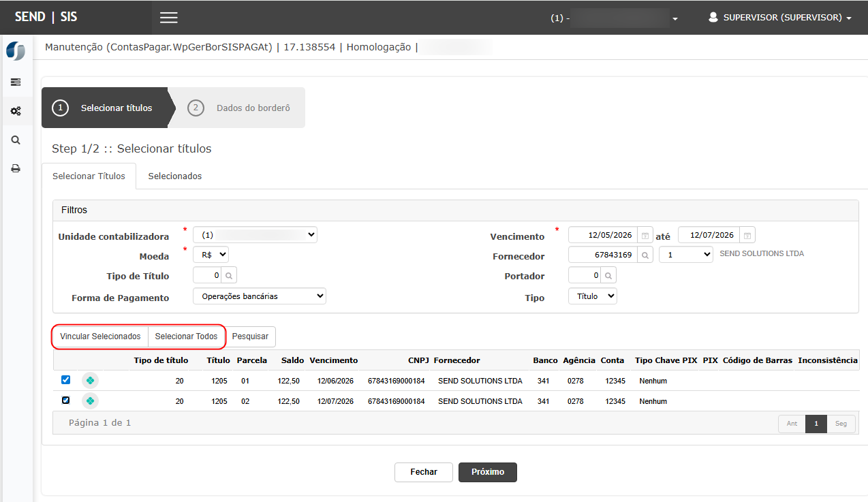Click pagination Seg button

841,424
